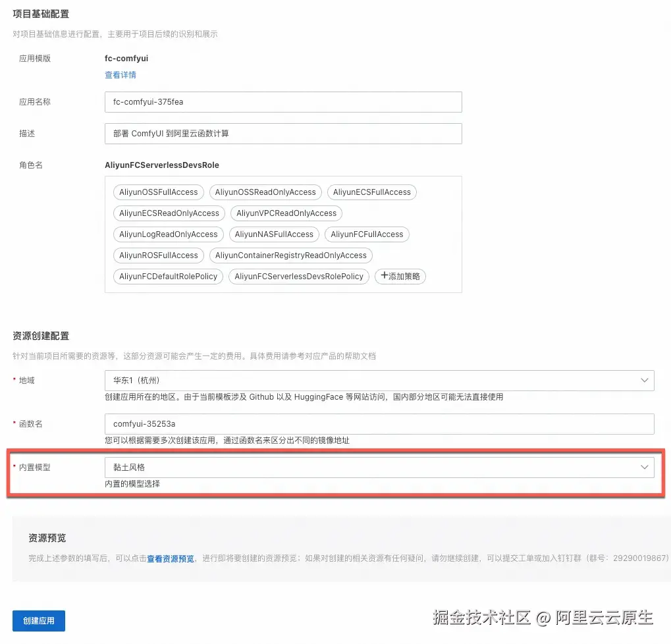Expand the 内置模型 dropdown chevron
Viewport: 671px width, 644px height.
click(x=645, y=467)
